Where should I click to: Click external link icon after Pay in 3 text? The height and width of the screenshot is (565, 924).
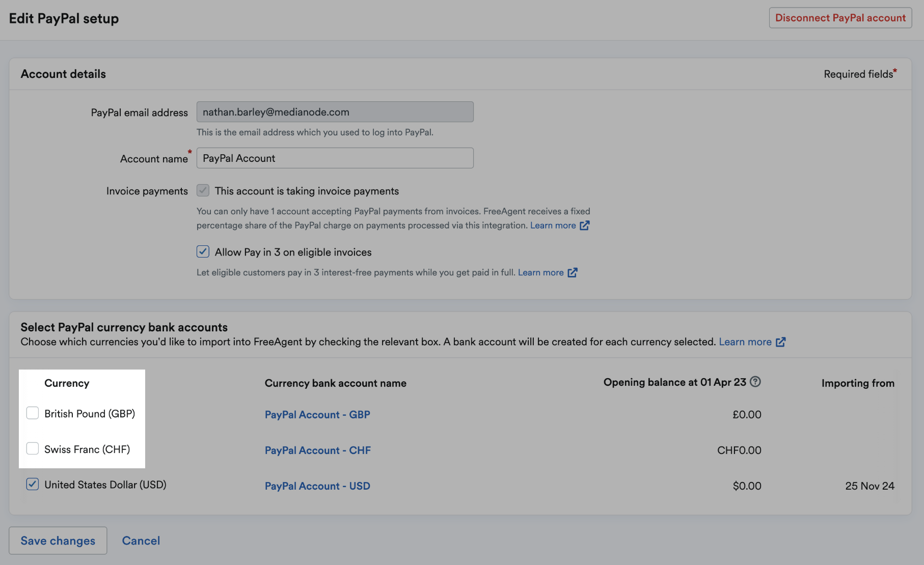pyautogui.click(x=573, y=272)
